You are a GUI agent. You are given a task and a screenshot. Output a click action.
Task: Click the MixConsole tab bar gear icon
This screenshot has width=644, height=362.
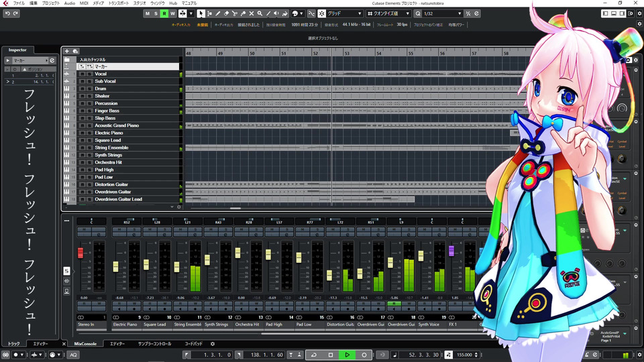click(213, 344)
